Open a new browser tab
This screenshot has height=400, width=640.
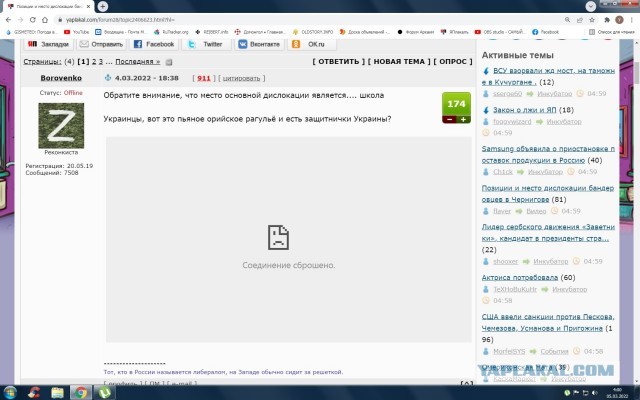[x=103, y=6]
